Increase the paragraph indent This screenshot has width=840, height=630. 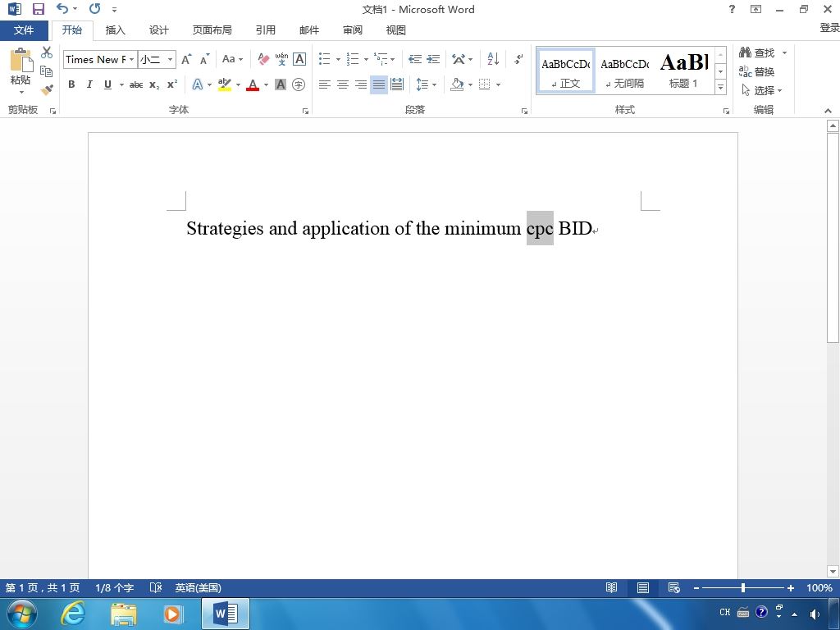pyautogui.click(x=433, y=59)
